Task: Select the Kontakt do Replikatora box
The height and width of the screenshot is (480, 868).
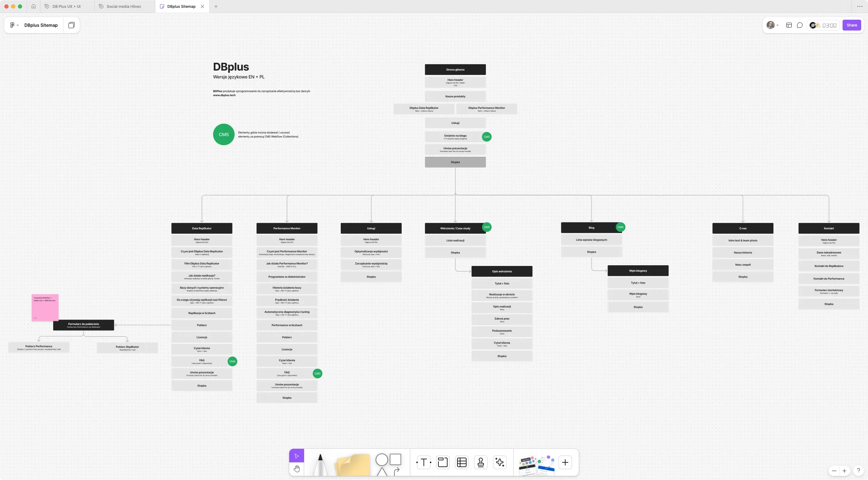Action: tap(829, 266)
